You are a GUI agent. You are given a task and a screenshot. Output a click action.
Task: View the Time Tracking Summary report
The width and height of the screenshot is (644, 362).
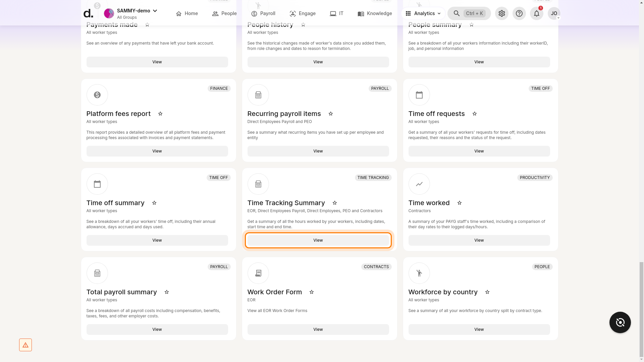[318, 240]
